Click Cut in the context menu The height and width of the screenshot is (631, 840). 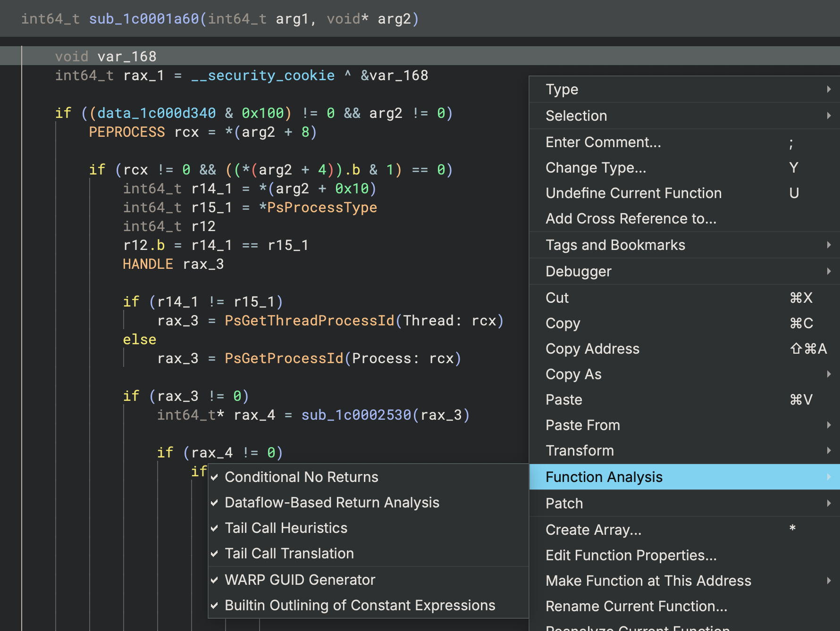coord(684,298)
